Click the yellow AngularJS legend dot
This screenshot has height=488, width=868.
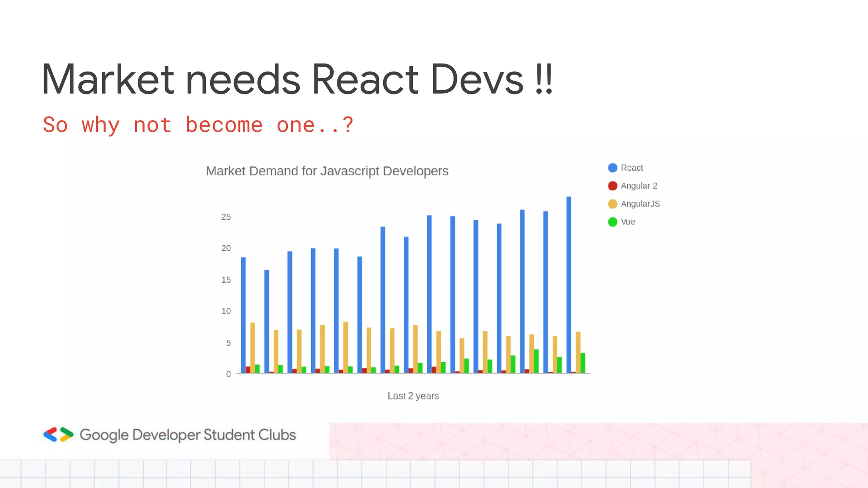pyautogui.click(x=612, y=204)
